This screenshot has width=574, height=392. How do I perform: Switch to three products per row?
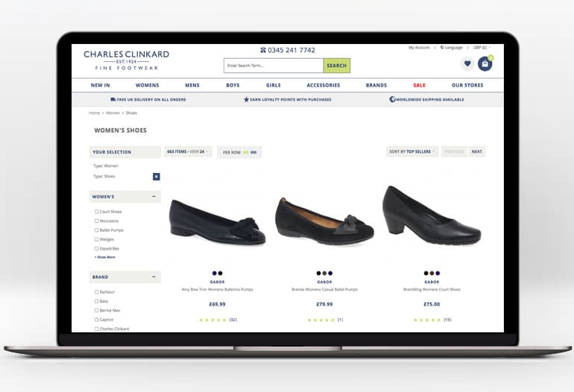245,152
